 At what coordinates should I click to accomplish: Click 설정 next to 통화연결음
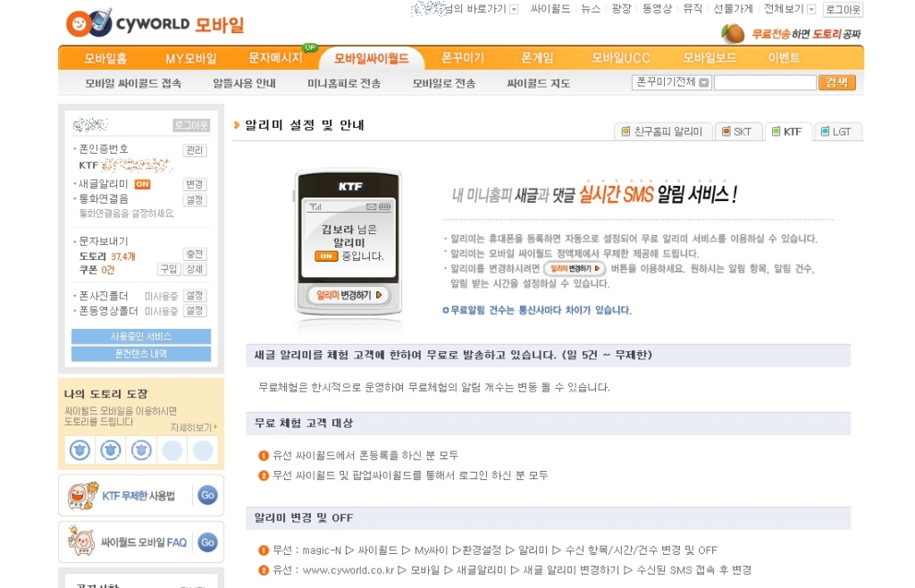(194, 200)
